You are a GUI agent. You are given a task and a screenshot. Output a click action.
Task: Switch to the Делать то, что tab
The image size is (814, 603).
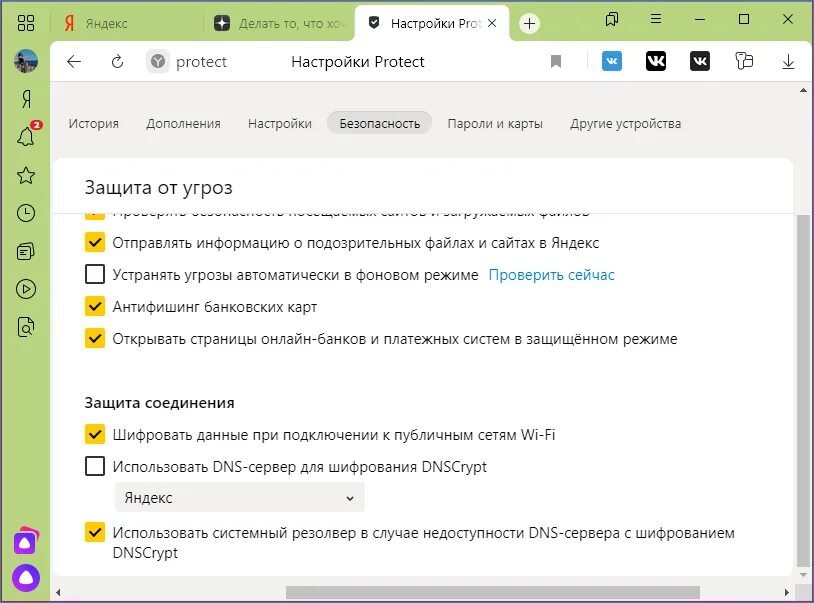279,23
